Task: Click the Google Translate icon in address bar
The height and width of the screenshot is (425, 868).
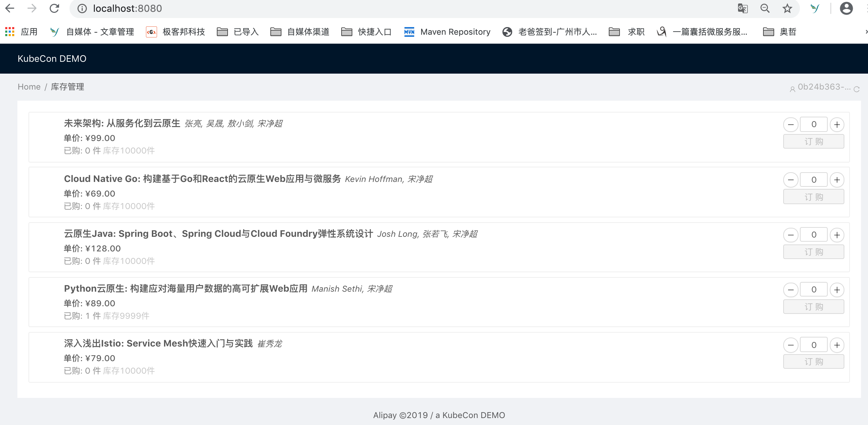Action: 743,8
